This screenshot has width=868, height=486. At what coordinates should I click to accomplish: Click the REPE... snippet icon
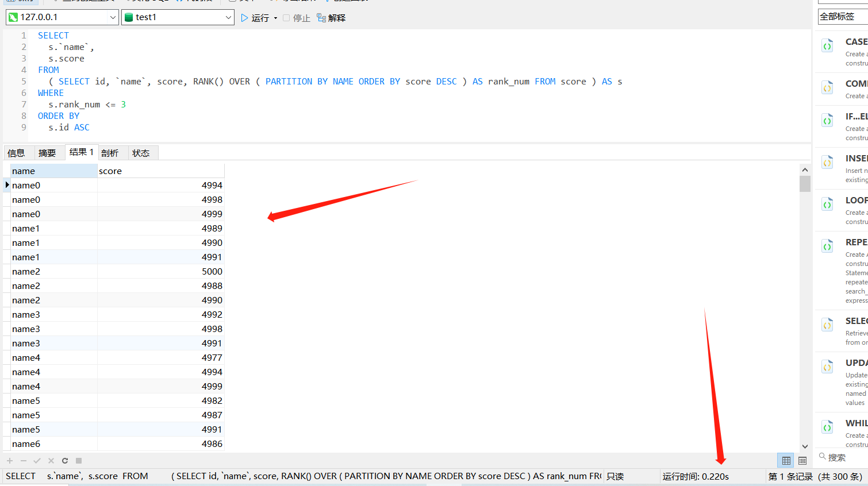pos(827,246)
